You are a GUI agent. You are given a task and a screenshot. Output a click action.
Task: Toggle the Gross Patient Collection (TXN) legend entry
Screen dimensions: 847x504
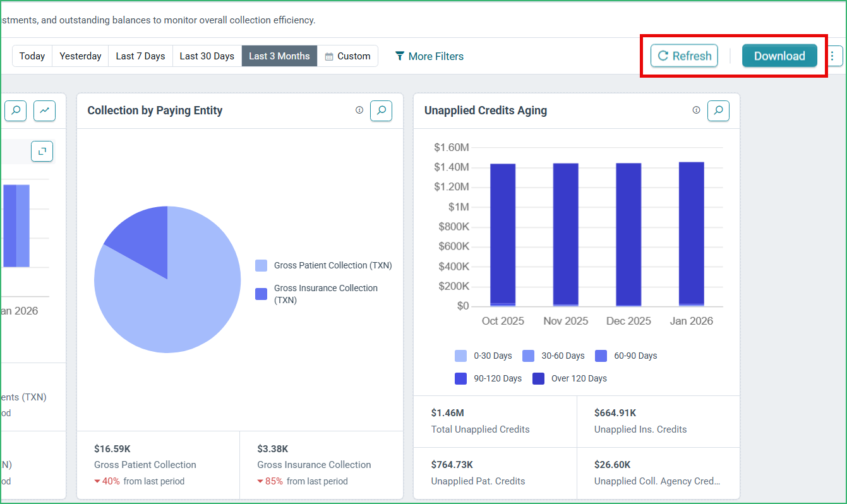tap(323, 265)
